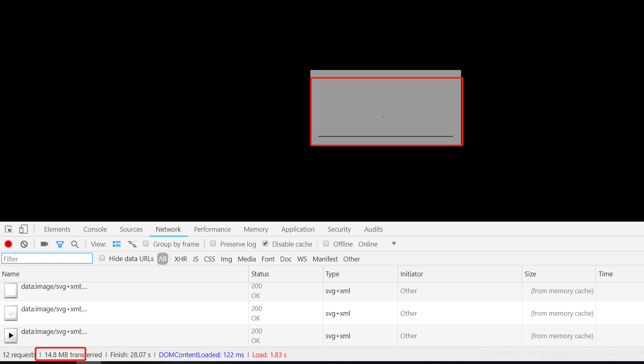Select the third data:image/svg+xml request name
This screenshot has width=644, height=364.
[x=54, y=332]
